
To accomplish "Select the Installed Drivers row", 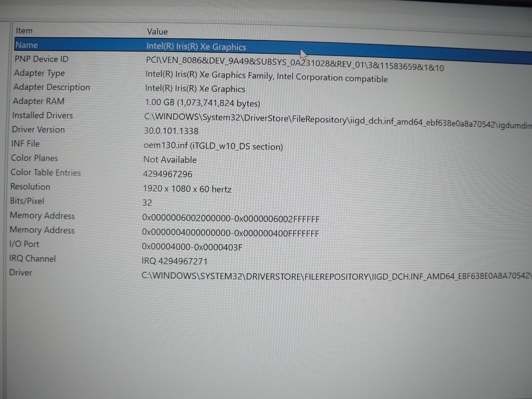I will coord(43,115).
